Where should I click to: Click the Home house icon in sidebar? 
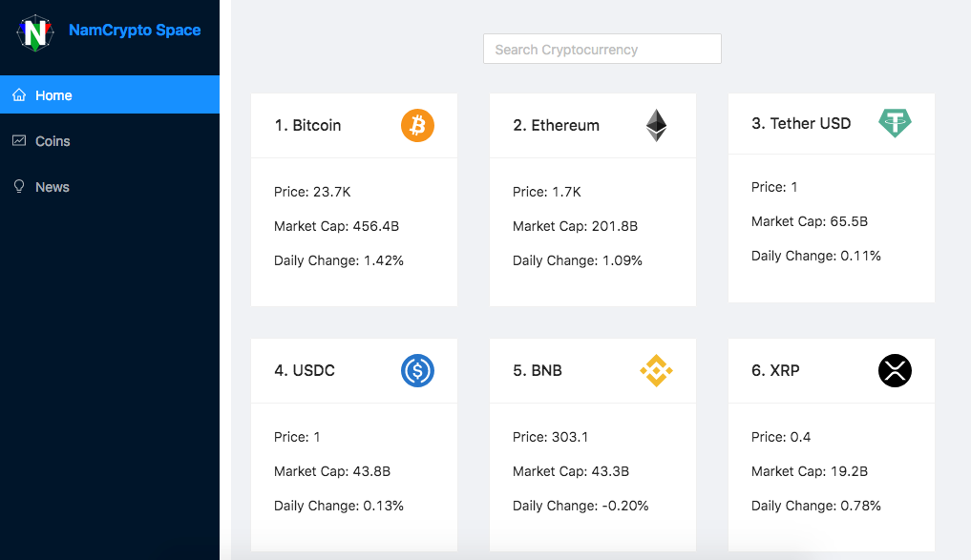19,94
